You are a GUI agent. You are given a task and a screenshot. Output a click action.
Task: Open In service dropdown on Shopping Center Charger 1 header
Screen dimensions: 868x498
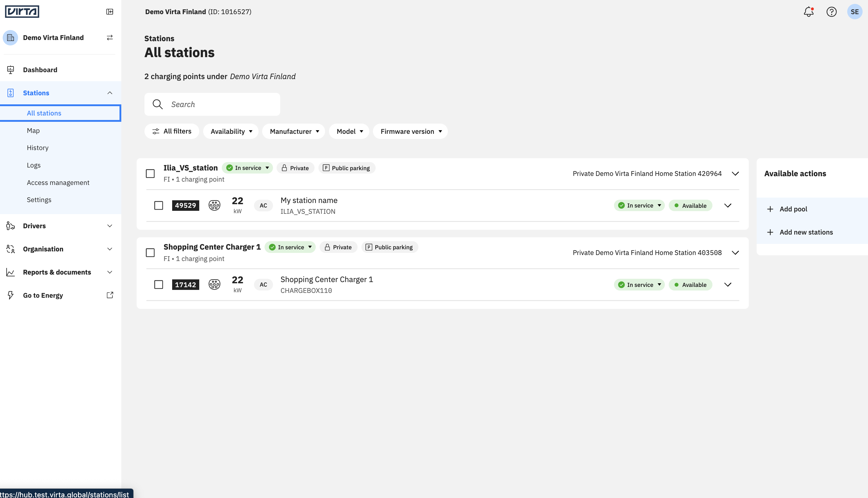coord(290,247)
